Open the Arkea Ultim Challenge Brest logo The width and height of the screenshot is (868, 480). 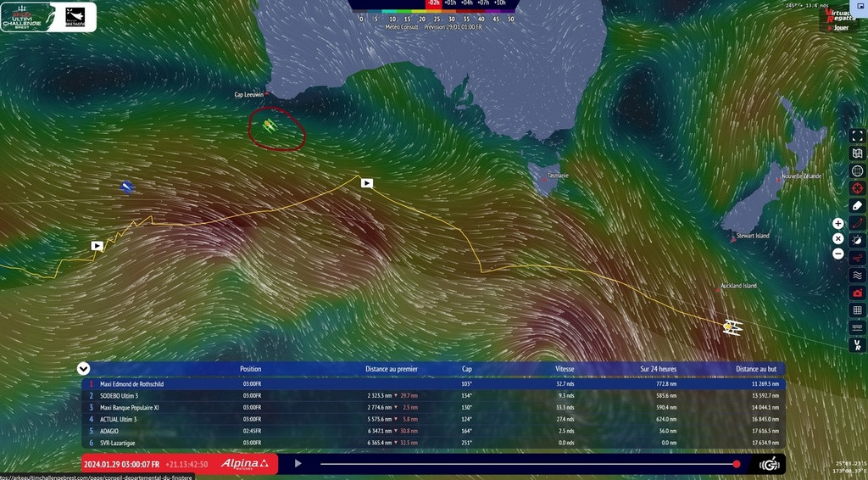tap(22, 17)
